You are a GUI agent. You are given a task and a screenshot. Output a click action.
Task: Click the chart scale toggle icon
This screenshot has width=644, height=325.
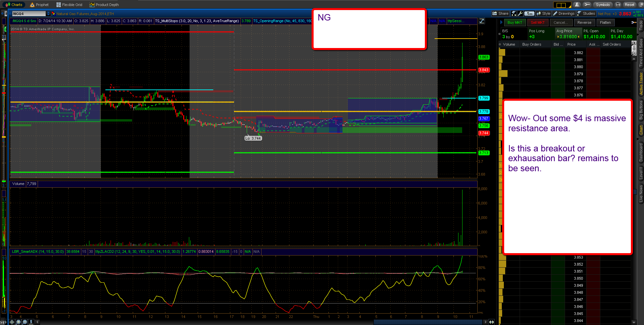pos(482,21)
